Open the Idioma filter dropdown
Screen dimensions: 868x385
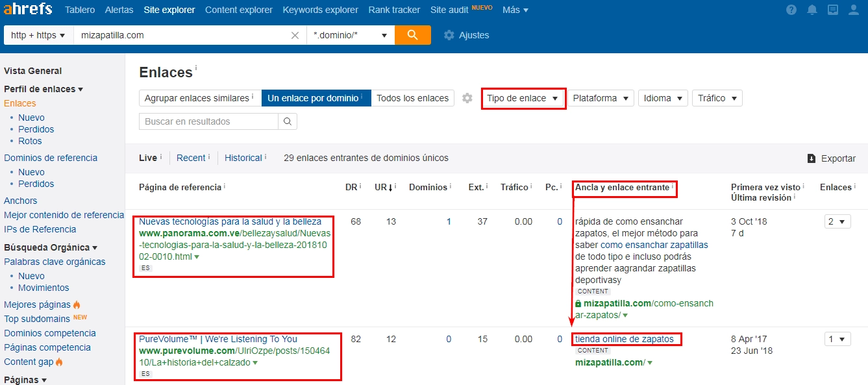663,98
